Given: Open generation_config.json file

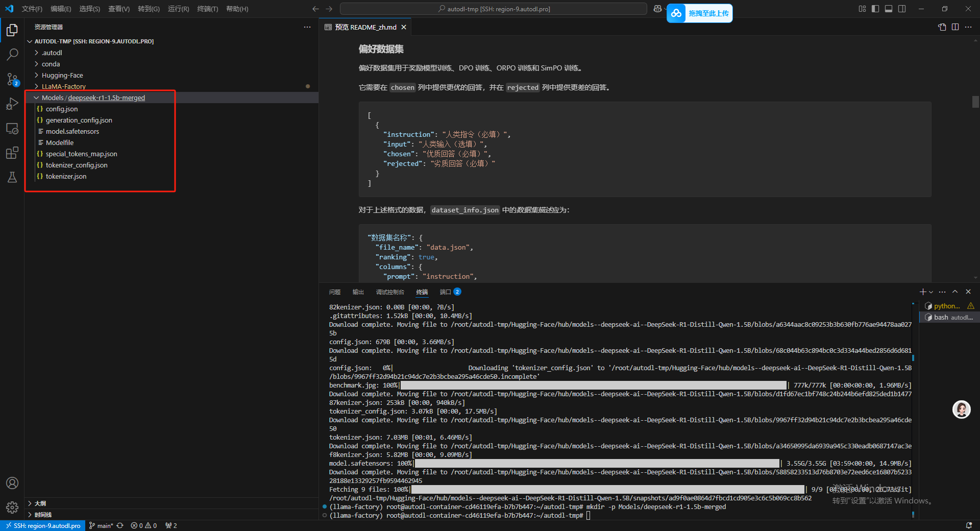Looking at the screenshot, I should 171,120.
